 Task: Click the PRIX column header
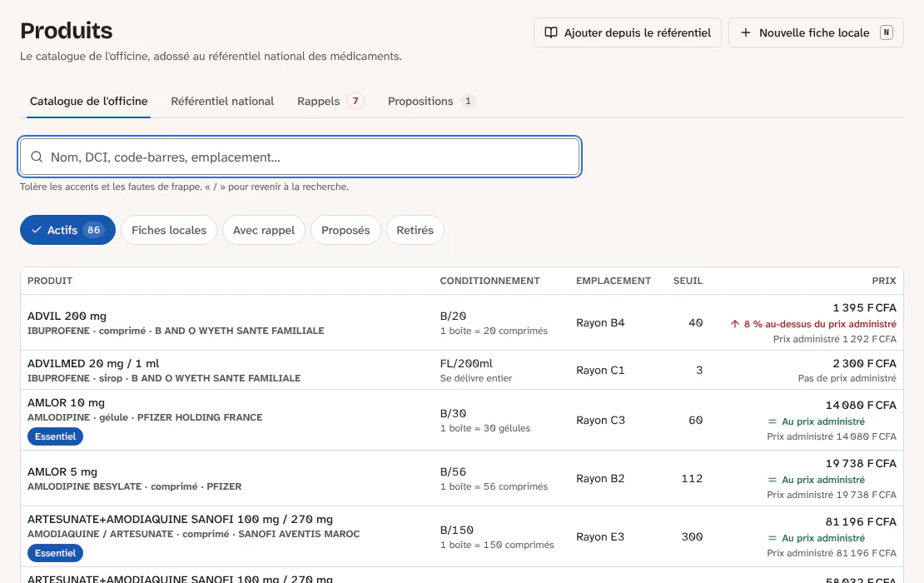(x=884, y=281)
